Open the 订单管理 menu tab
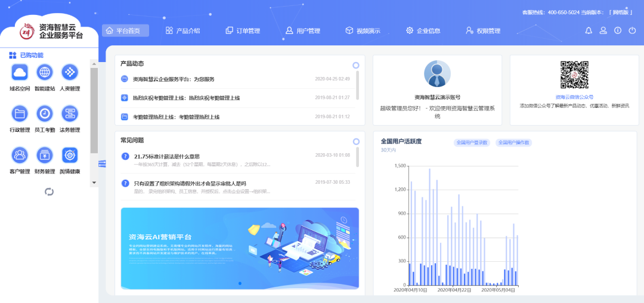 (242, 30)
